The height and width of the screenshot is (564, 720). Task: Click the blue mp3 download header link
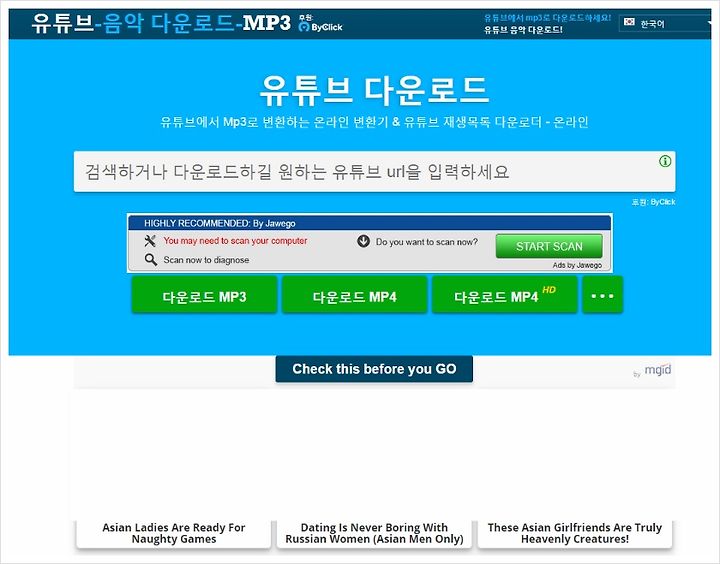(547, 18)
